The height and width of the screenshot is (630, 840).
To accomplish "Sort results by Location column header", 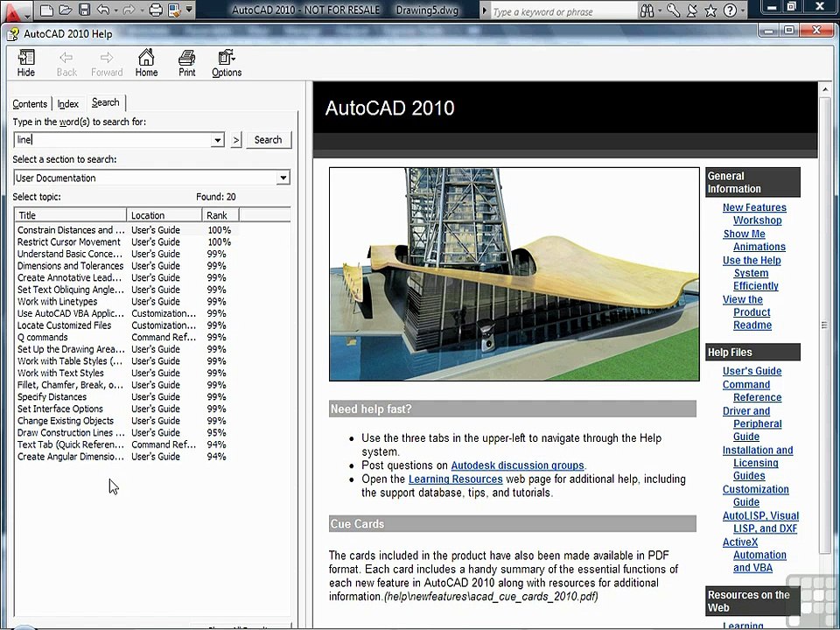I will pyautogui.click(x=164, y=215).
